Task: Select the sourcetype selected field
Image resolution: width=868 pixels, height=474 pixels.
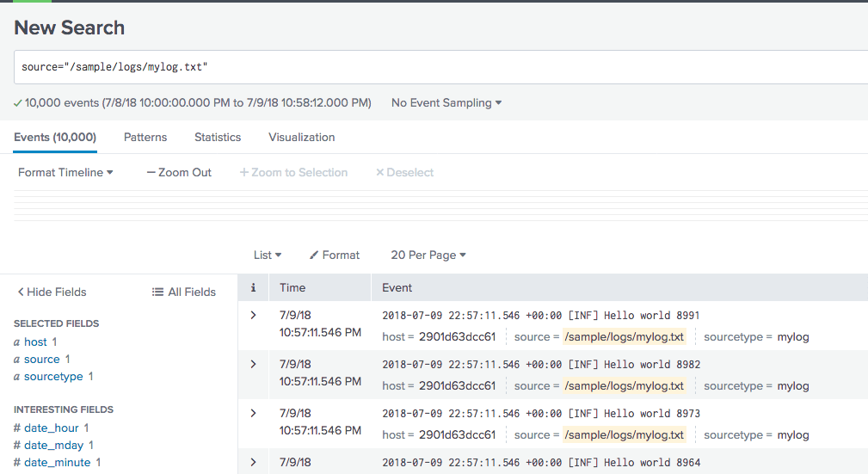Action: click(x=53, y=377)
